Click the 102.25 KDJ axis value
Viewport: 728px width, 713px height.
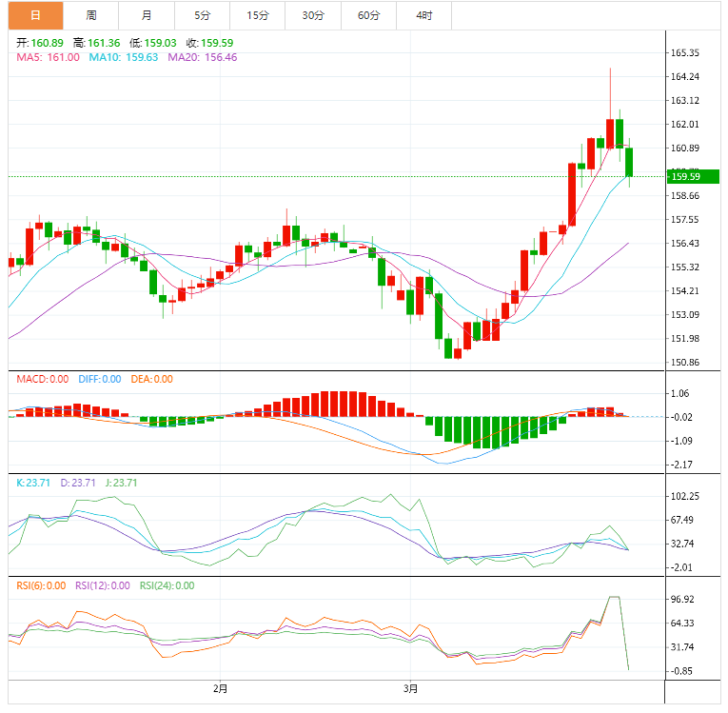click(x=685, y=497)
